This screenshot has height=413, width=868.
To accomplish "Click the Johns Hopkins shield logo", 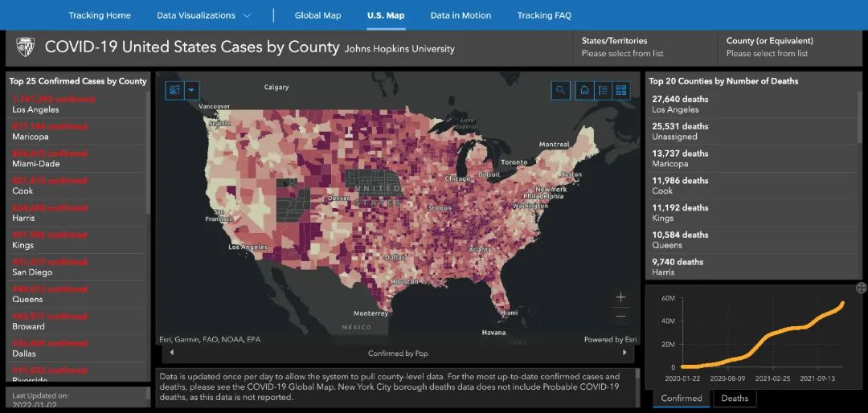I will click(25, 47).
